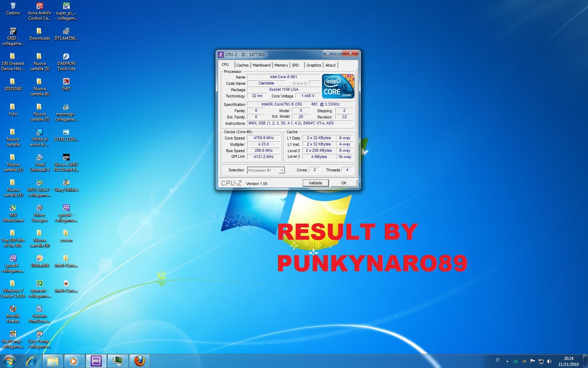
Task: Select the Glary Utilities icon
Action: (x=66, y=186)
